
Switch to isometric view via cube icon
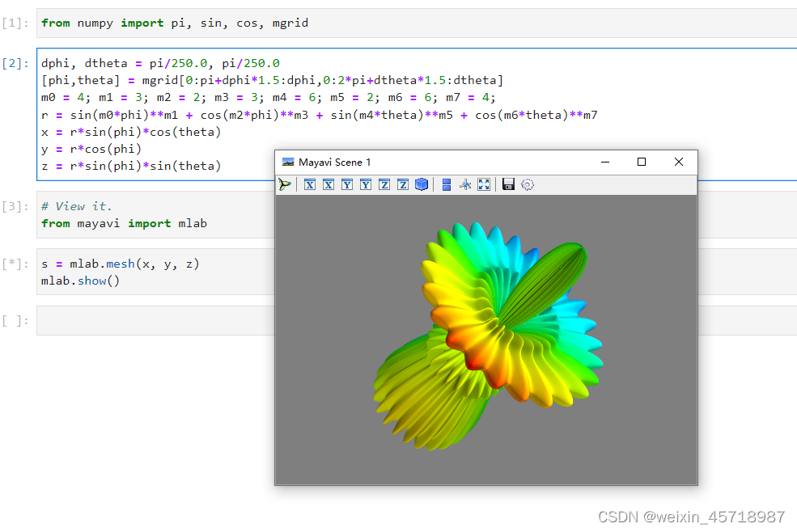click(x=422, y=184)
